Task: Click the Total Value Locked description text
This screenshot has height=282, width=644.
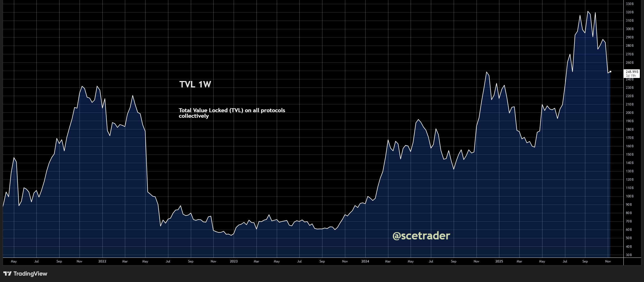Action: click(232, 113)
